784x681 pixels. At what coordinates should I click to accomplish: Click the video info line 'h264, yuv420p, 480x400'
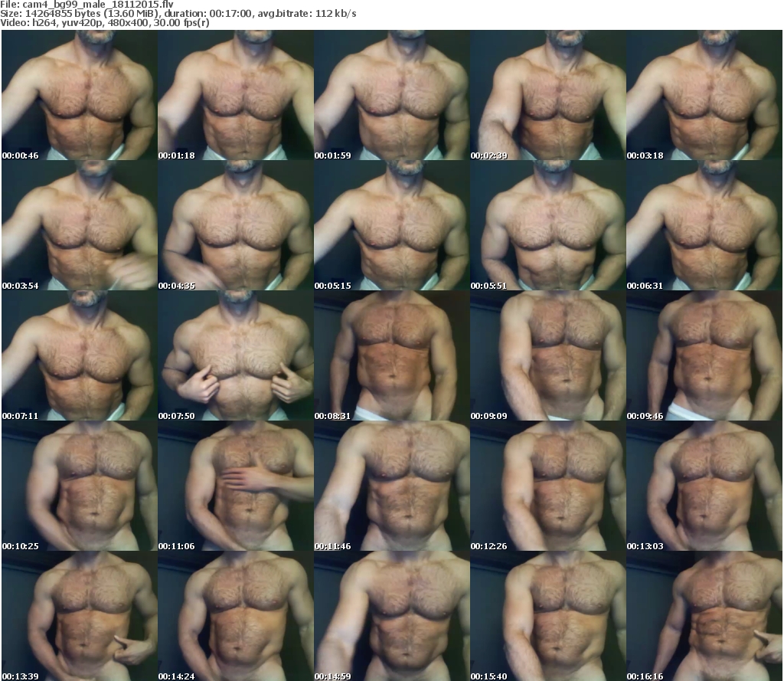93,23
